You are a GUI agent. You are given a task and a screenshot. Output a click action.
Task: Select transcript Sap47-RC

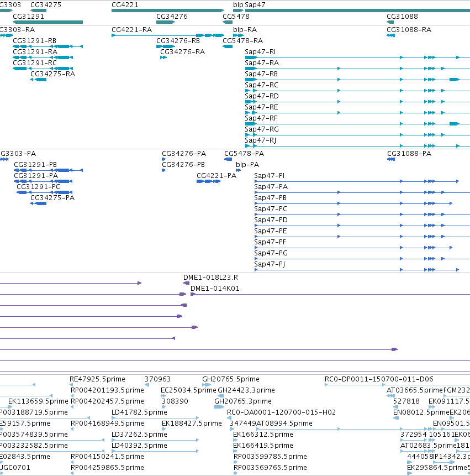coord(357,91)
